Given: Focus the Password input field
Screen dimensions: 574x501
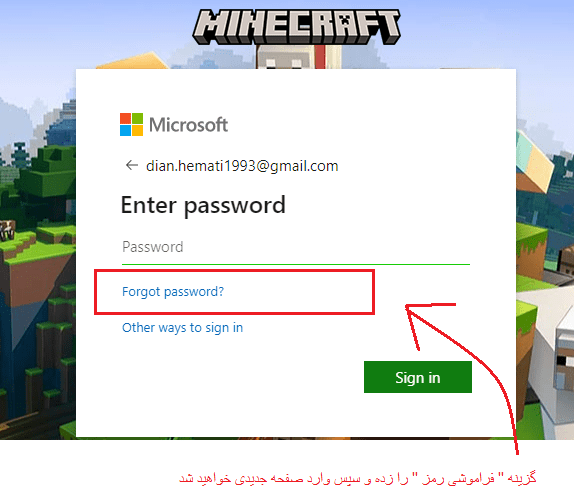Looking at the screenshot, I should tap(296, 249).
